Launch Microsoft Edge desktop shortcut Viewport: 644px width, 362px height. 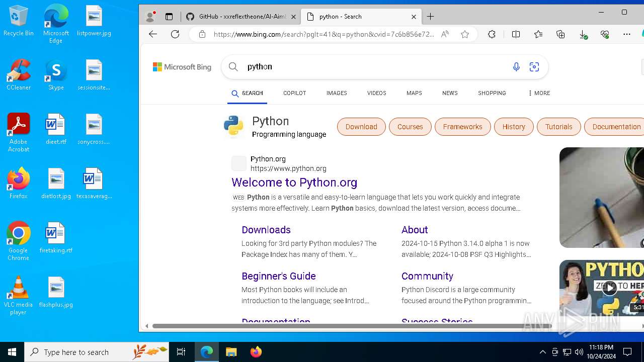[x=56, y=24]
